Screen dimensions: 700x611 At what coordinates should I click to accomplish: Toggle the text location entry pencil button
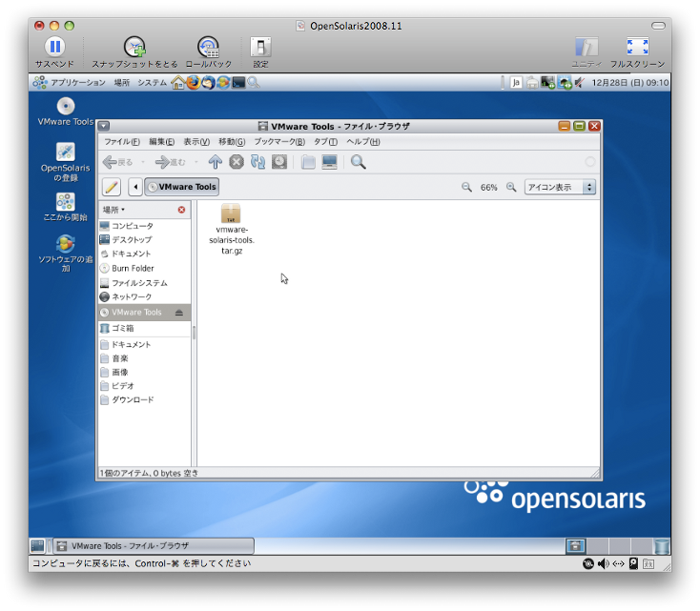coord(112,187)
